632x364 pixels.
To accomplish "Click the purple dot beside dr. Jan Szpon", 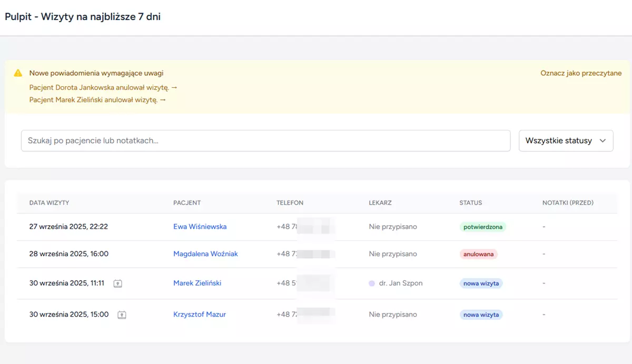I will [372, 283].
